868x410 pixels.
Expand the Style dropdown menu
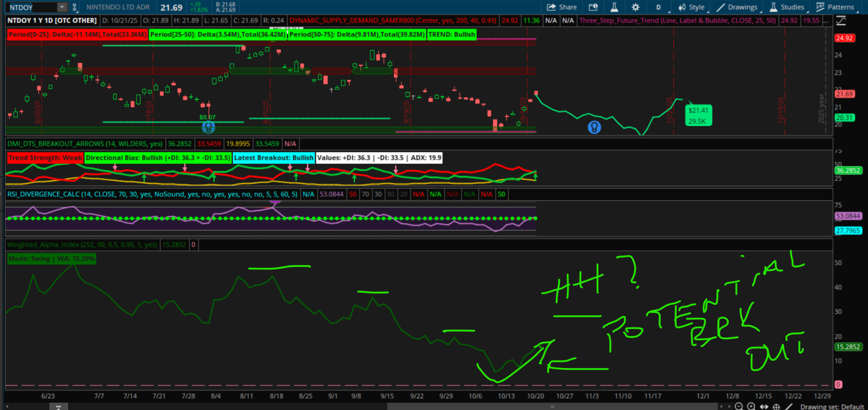692,7
